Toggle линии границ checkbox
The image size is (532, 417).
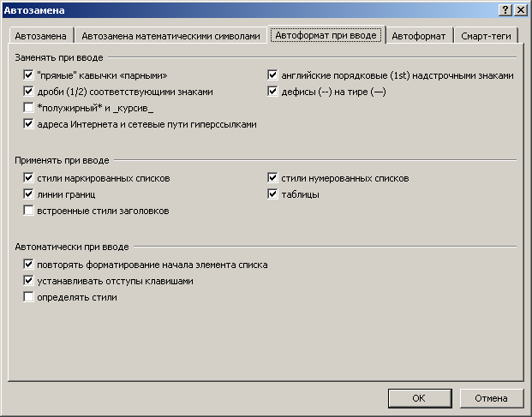coord(28,194)
